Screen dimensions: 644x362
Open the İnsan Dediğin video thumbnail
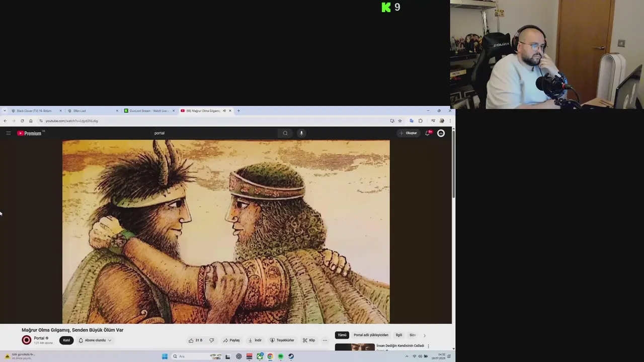pos(355,347)
